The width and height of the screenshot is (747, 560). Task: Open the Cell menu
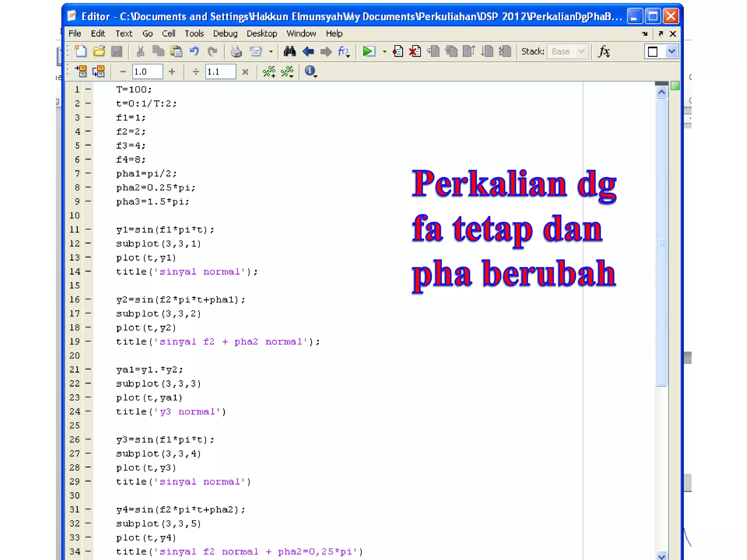click(x=169, y=34)
